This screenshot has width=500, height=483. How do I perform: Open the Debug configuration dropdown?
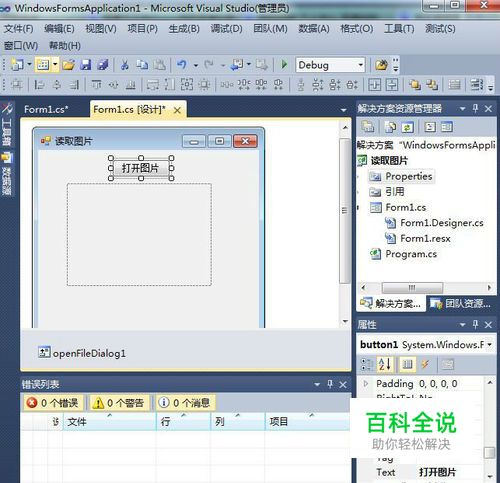pyautogui.click(x=360, y=65)
